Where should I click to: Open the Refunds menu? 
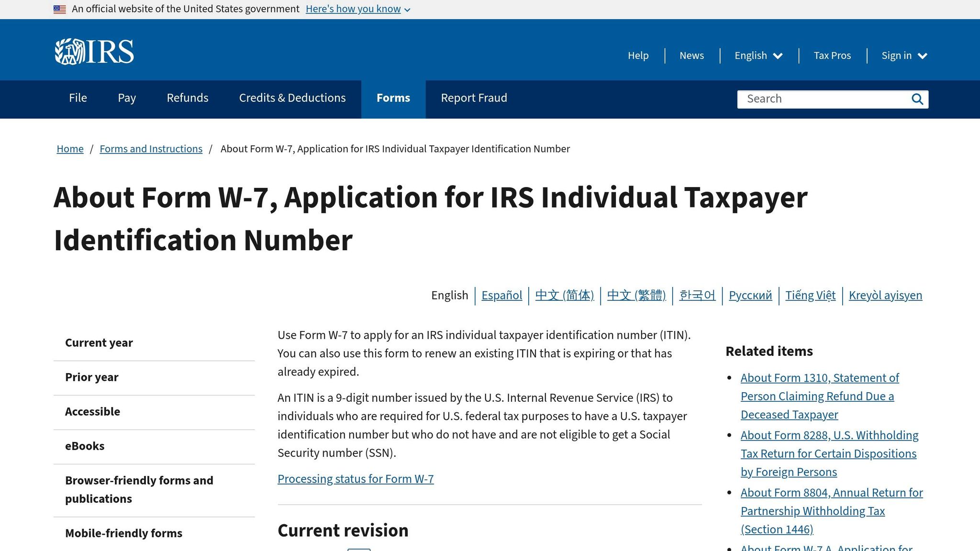188,98
